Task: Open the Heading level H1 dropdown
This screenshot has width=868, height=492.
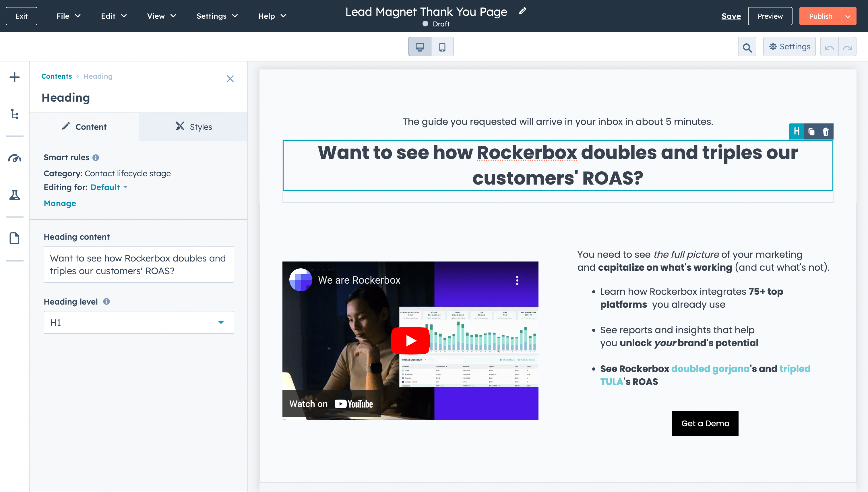Action: [139, 322]
